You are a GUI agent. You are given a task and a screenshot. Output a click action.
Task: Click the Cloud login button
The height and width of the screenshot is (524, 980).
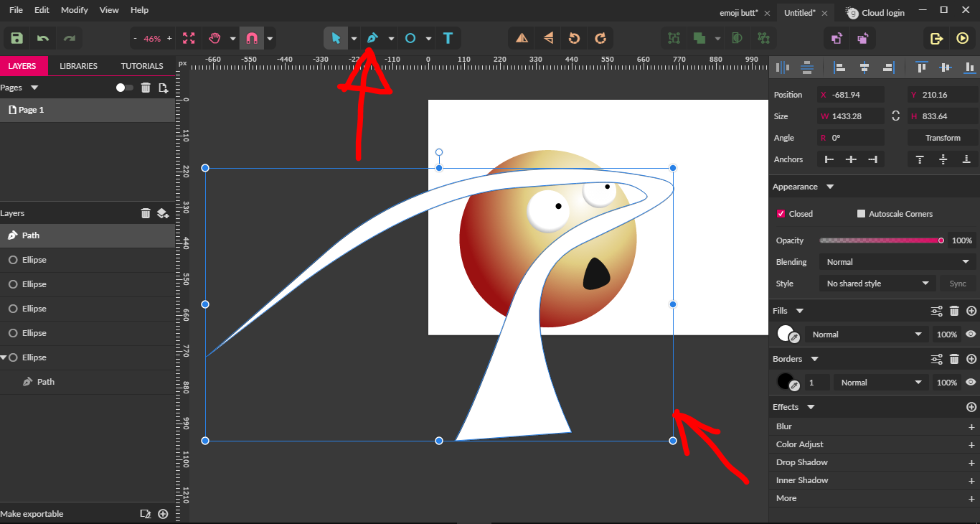pyautogui.click(x=875, y=13)
